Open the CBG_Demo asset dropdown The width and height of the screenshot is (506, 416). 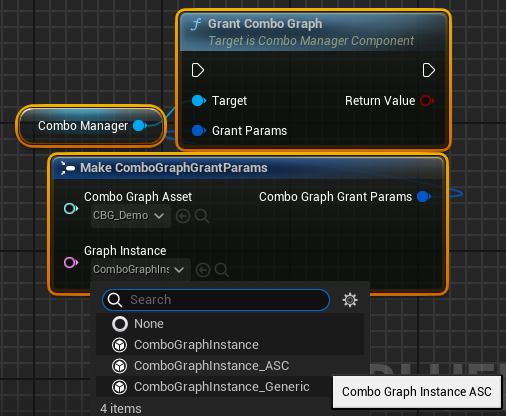[x=131, y=216]
